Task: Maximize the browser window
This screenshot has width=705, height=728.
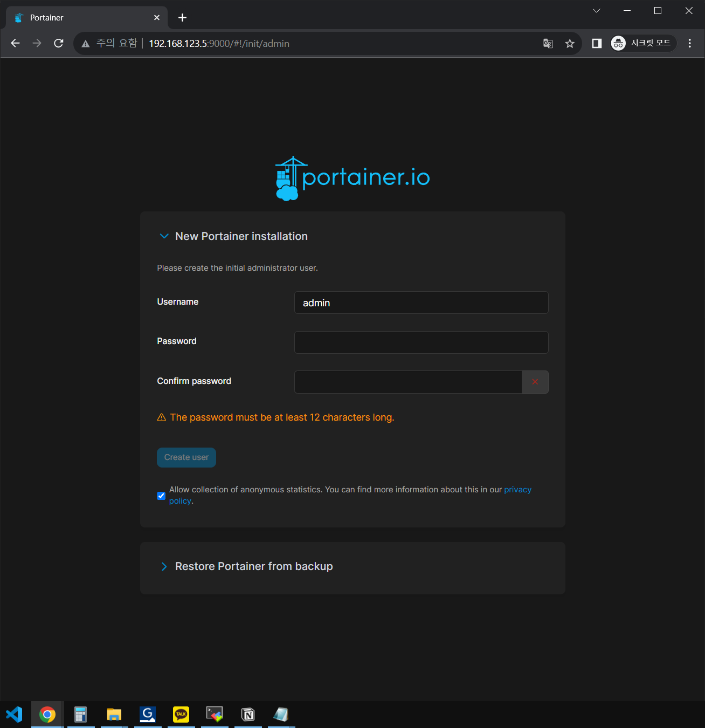Action: coord(658,11)
